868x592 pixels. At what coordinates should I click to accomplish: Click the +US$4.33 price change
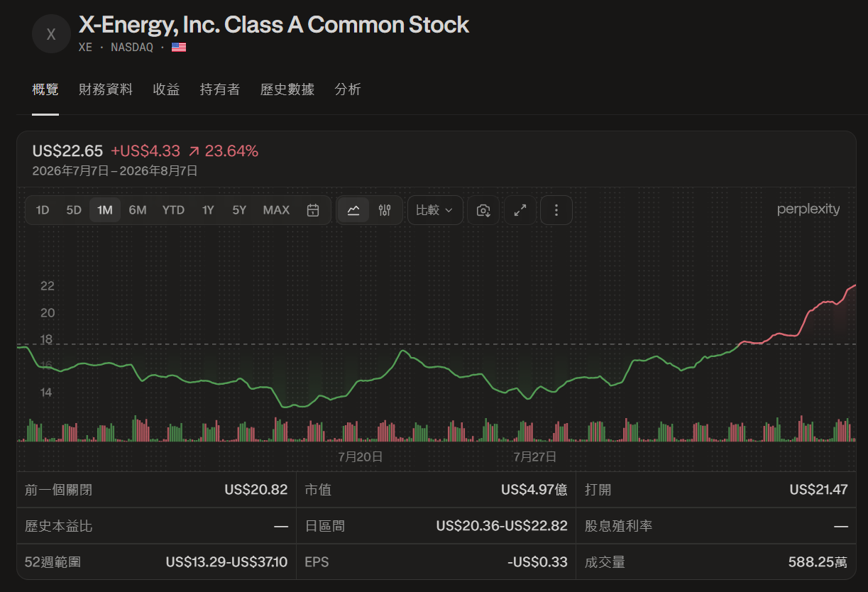coord(145,151)
